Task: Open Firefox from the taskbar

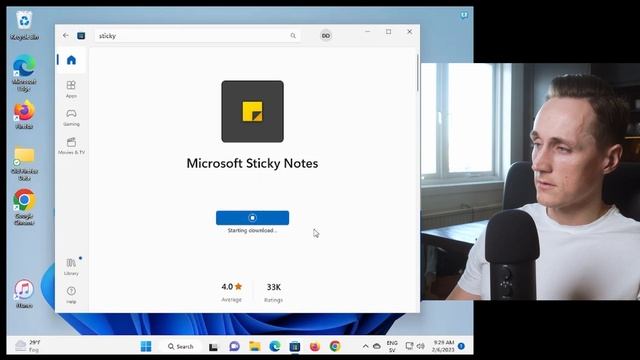Action: (315, 347)
